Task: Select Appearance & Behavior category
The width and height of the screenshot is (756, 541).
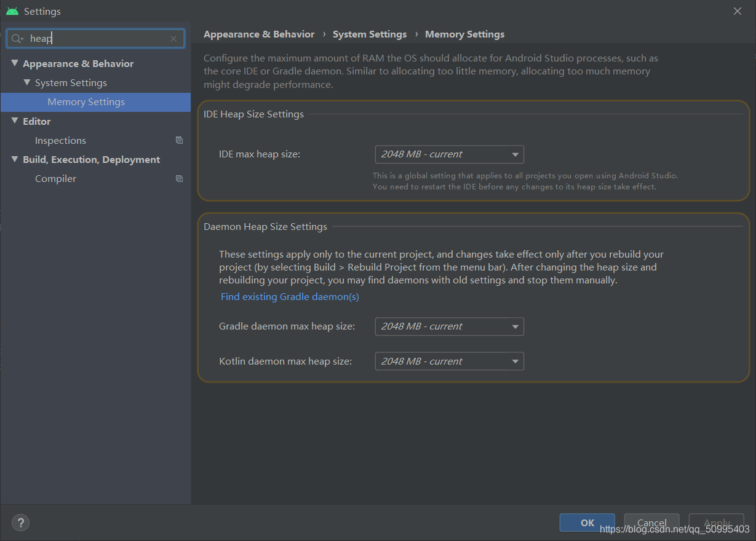Action: (x=78, y=63)
